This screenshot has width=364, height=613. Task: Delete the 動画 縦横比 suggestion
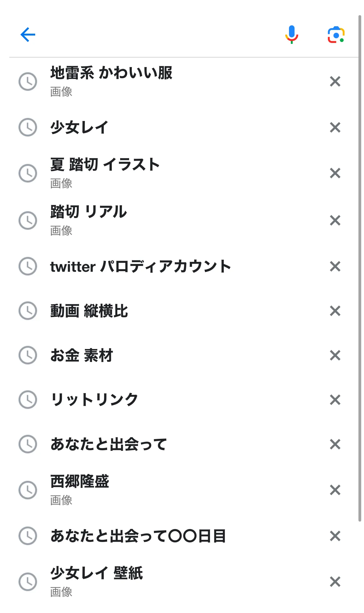pos(335,311)
